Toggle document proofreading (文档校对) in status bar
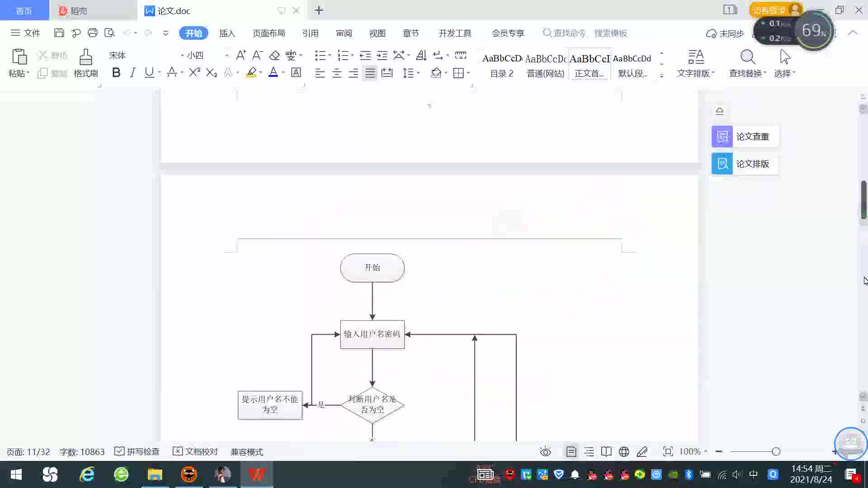868x488 pixels. [195, 452]
